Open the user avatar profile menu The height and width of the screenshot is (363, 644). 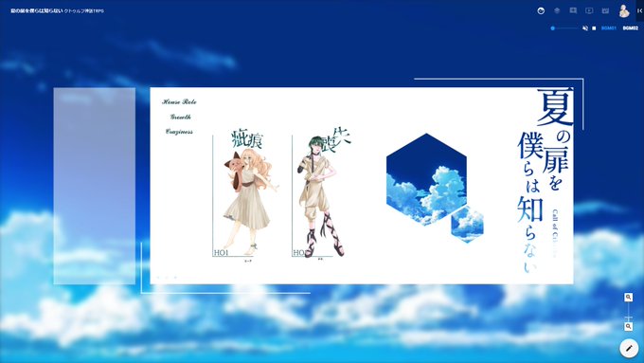tap(624, 11)
